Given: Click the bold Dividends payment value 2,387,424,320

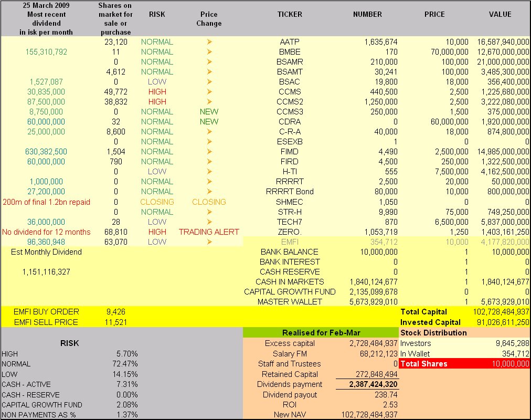Looking at the screenshot, I should (x=373, y=384).
